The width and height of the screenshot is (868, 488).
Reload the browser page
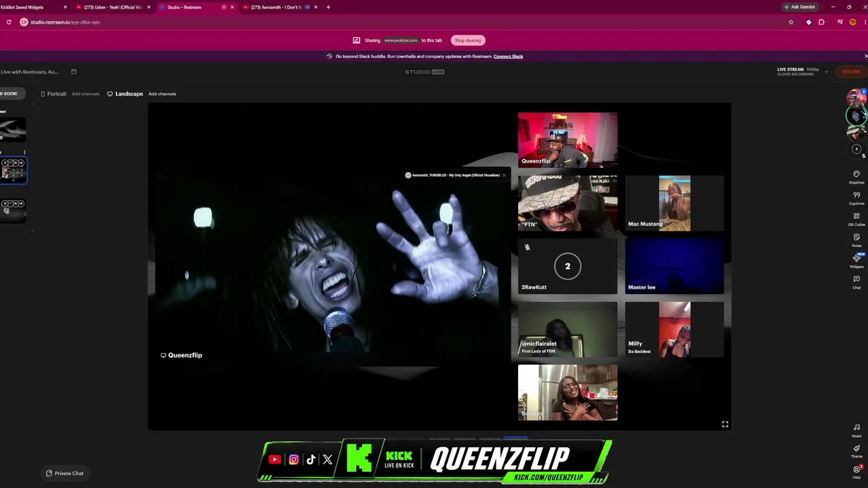coord(9,22)
